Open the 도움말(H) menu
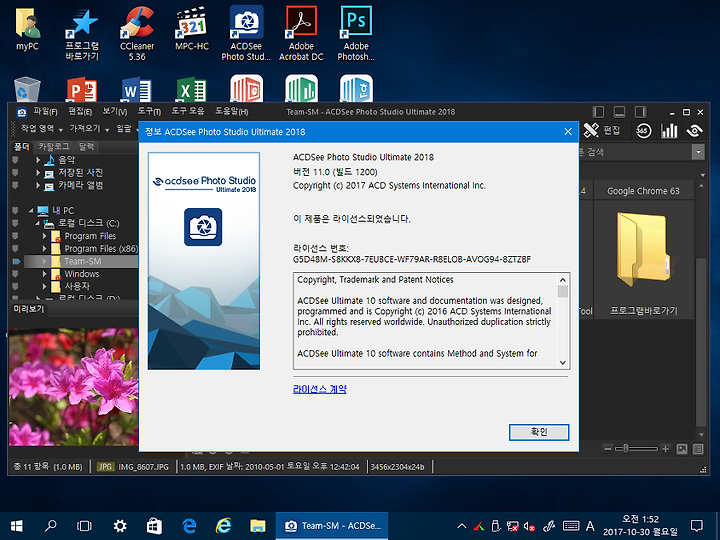The height and width of the screenshot is (540, 720). (x=232, y=112)
